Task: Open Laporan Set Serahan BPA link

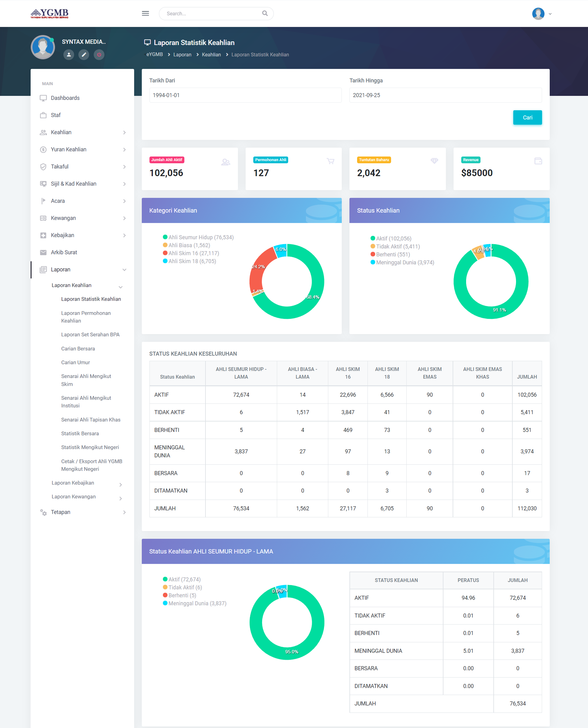Action: (x=90, y=335)
